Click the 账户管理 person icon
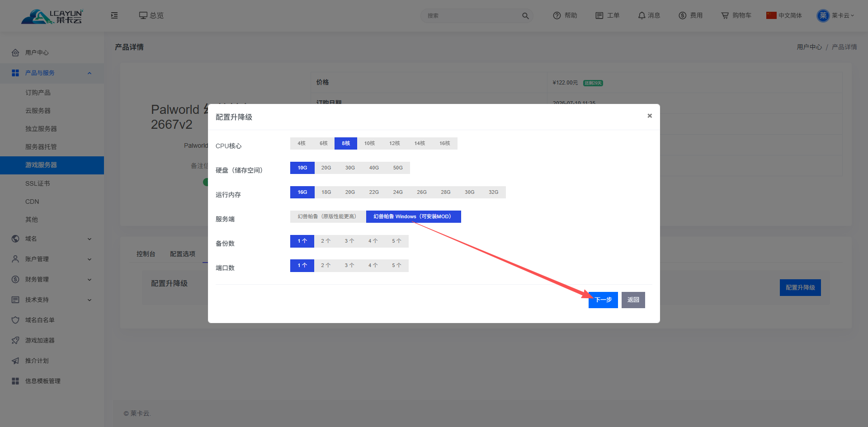 [x=15, y=259]
